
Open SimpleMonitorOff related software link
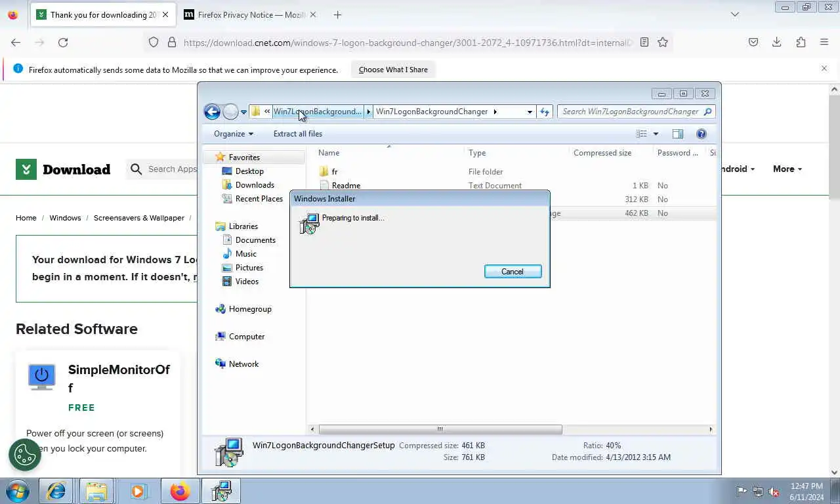coord(119,379)
